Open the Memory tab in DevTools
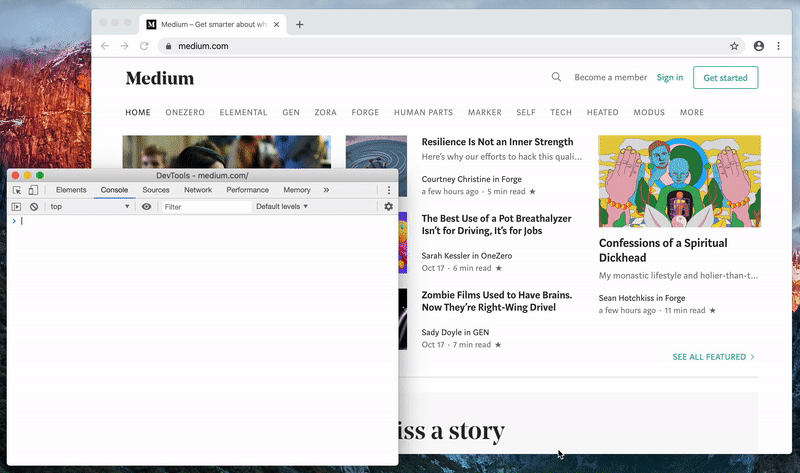This screenshot has width=800, height=473. coord(297,190)
